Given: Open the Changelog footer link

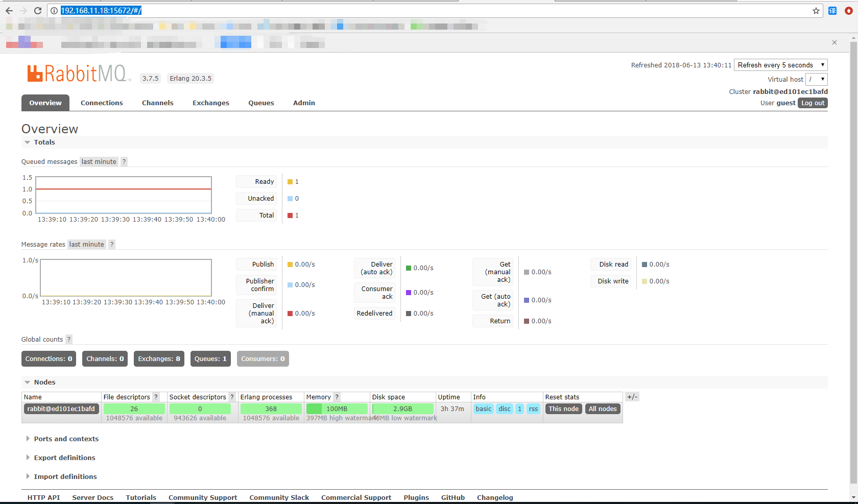Looking at the screenshot, I should coord(495,498).
